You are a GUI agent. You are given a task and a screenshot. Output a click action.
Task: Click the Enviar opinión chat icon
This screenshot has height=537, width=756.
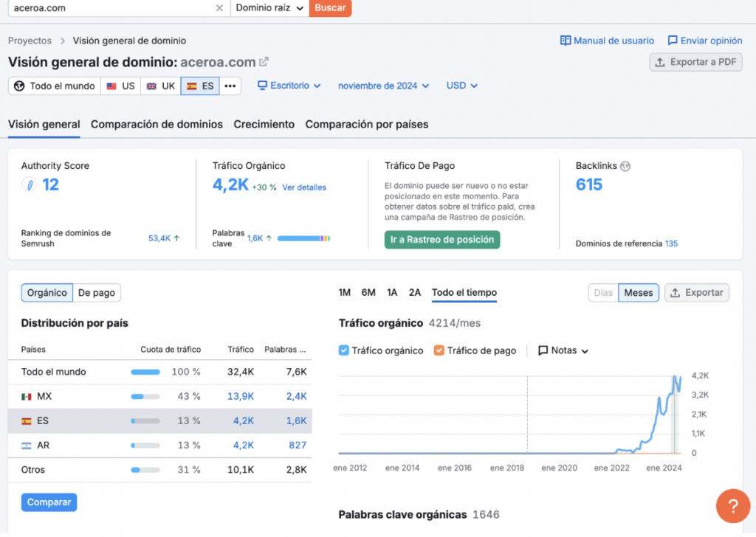coord(673,41)
